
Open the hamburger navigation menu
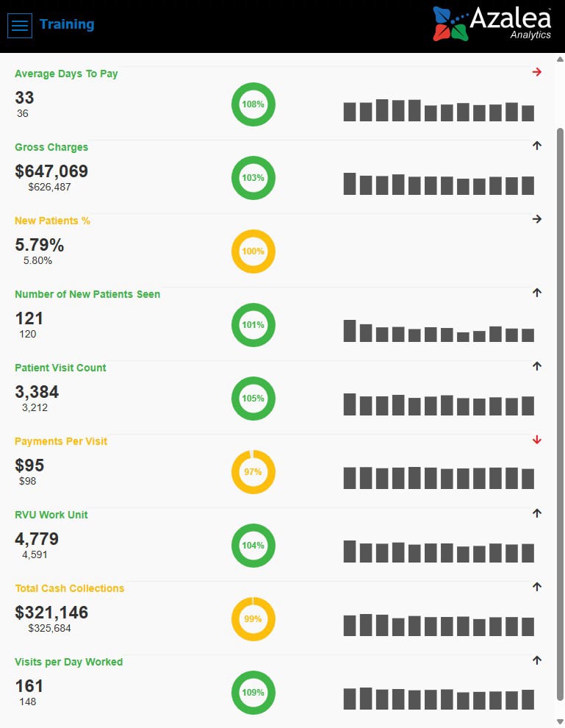(x=20, y=26)
